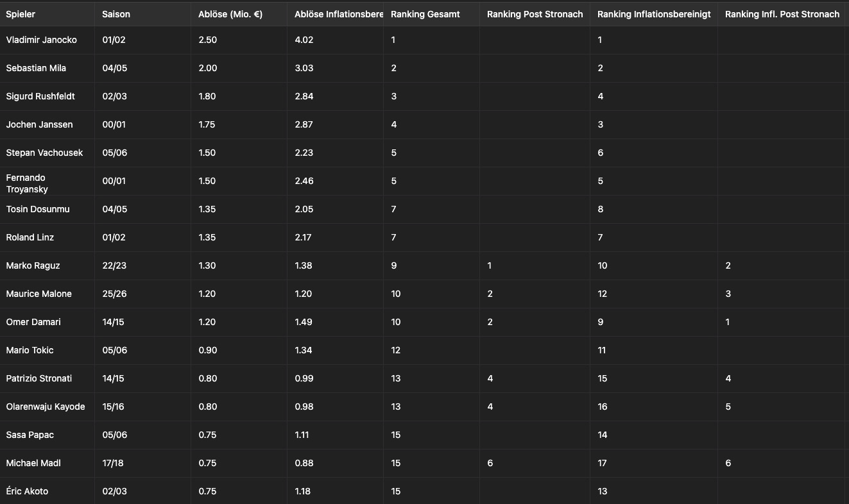849x504 pixels.
Task: Click the 1.75 fee of Jochen Janssen
Action: click(207, 124)
